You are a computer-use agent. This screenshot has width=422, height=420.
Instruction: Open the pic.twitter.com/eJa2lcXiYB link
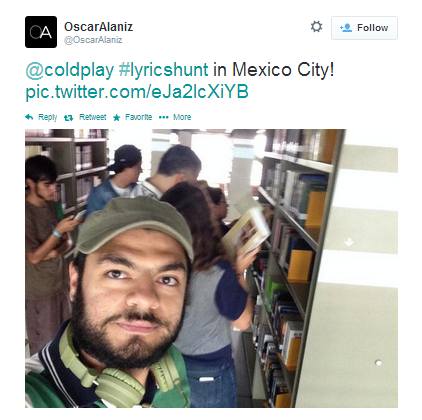137,92
